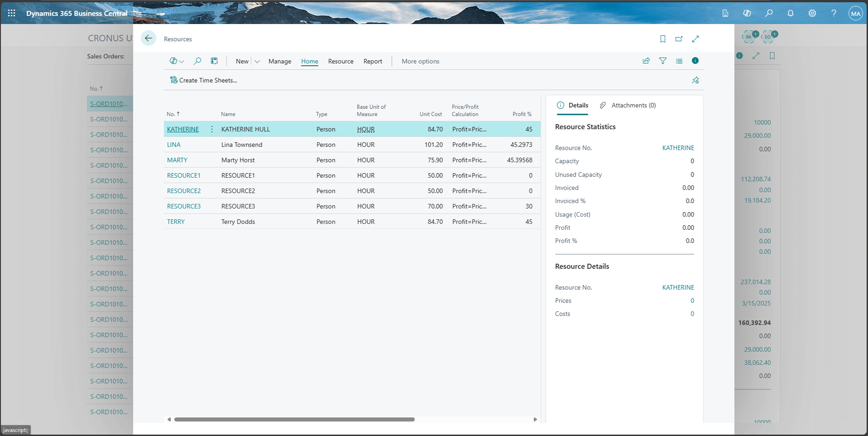Image resolution: width=868 pixels, height=436 pixels.
Task: Expand the Copilot actions chevron
Action: point(182,61)
